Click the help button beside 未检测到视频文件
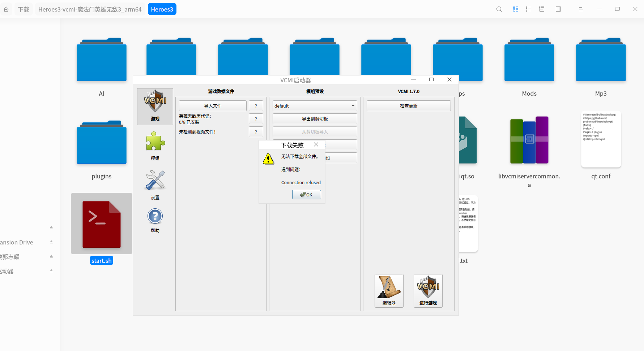Viewport: 644px width, 351px height. 256,132
